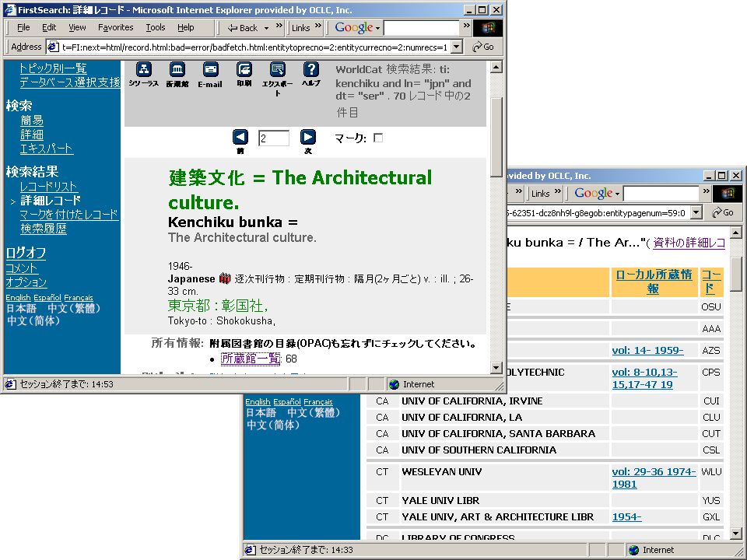Click vol: 14- 1959- holdings link
747x560 pixels.
coord(647,351)
